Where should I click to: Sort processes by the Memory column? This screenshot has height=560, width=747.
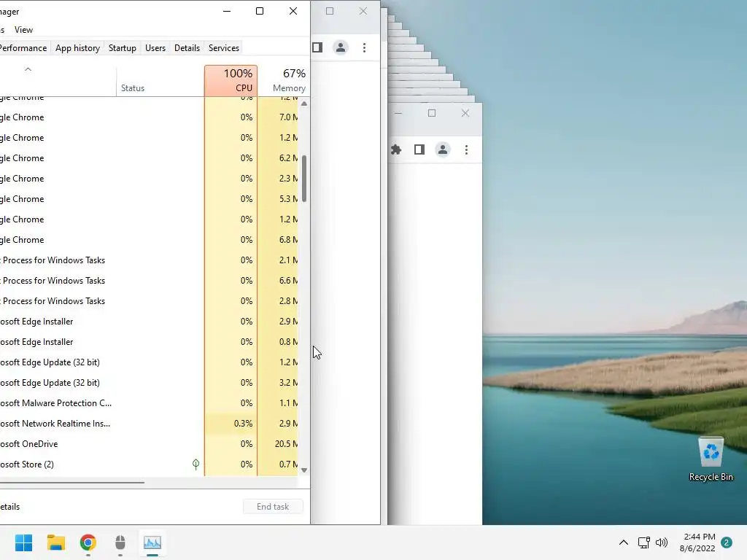click(285, 80)
